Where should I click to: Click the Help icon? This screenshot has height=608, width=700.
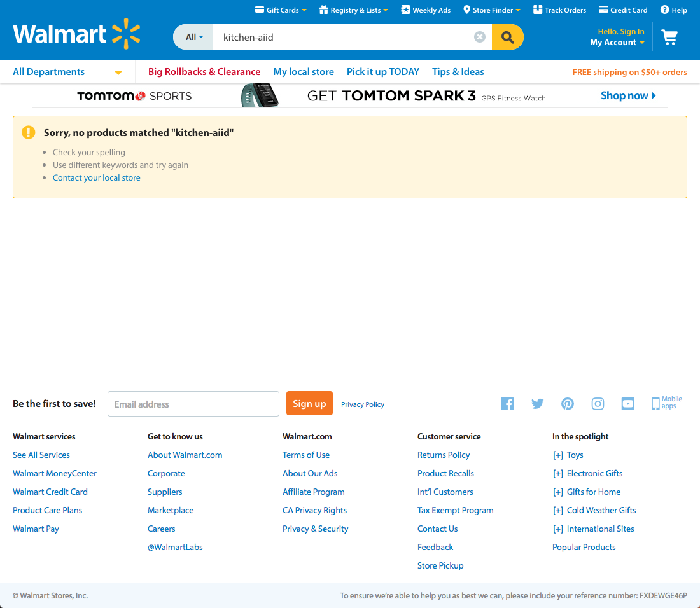[664, 10]
